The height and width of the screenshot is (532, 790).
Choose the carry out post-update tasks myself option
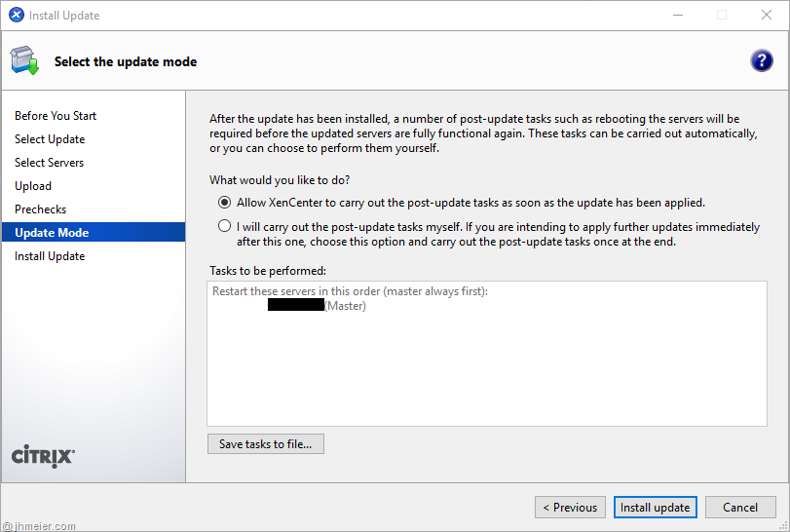[225, 227]
